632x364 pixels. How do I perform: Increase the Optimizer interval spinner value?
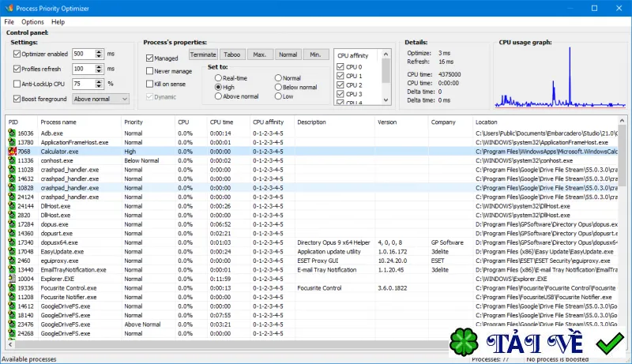click(x=99, y=51)
